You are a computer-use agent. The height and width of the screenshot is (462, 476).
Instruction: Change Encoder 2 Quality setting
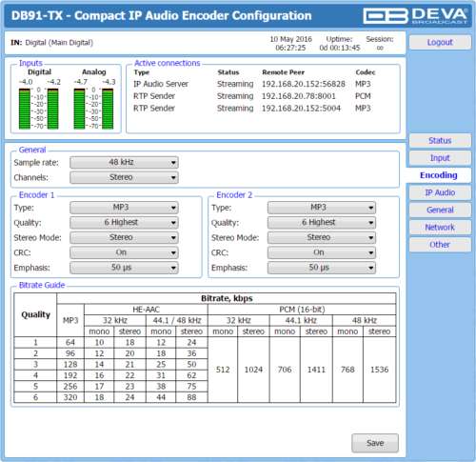(322, 222)
